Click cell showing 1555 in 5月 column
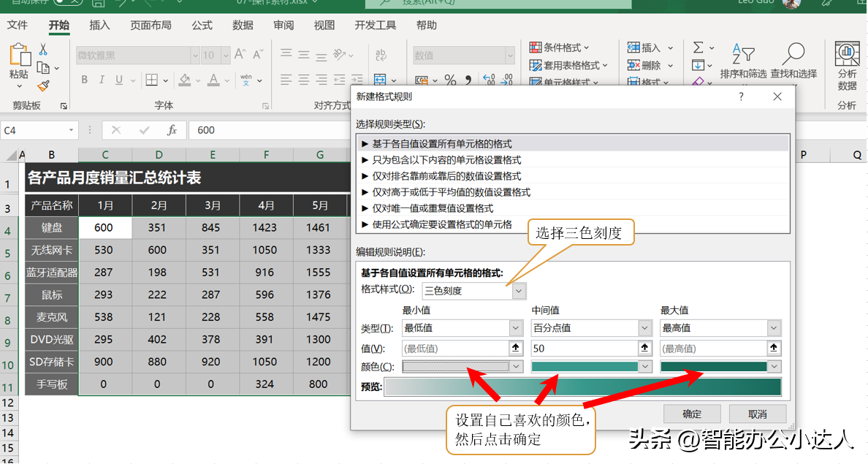 pyautogui.click(x=319, y=273)
